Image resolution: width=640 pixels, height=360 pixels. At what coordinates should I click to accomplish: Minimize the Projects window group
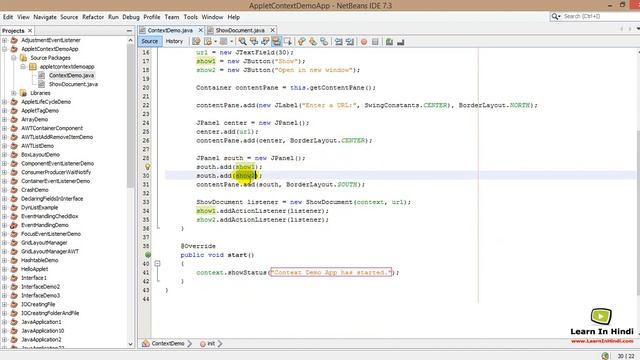click(x=129, y=31)
